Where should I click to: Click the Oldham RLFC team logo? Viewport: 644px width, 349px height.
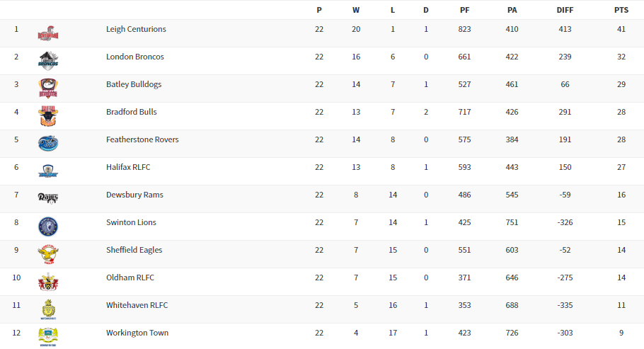coord(48,282)
